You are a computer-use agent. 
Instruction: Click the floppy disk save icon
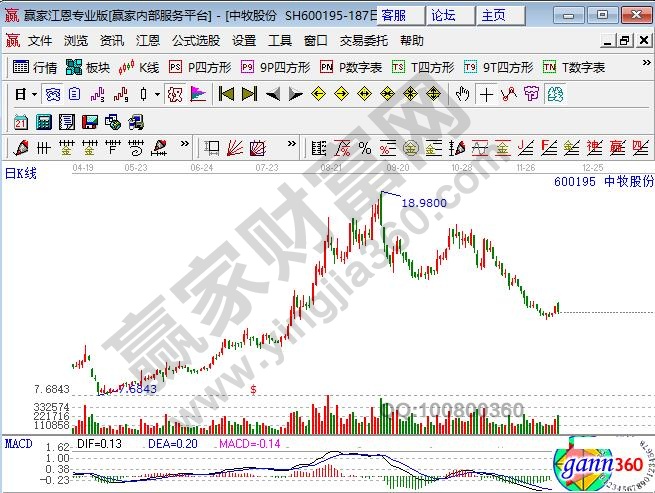pyautogui.click(x=90, y=121)
